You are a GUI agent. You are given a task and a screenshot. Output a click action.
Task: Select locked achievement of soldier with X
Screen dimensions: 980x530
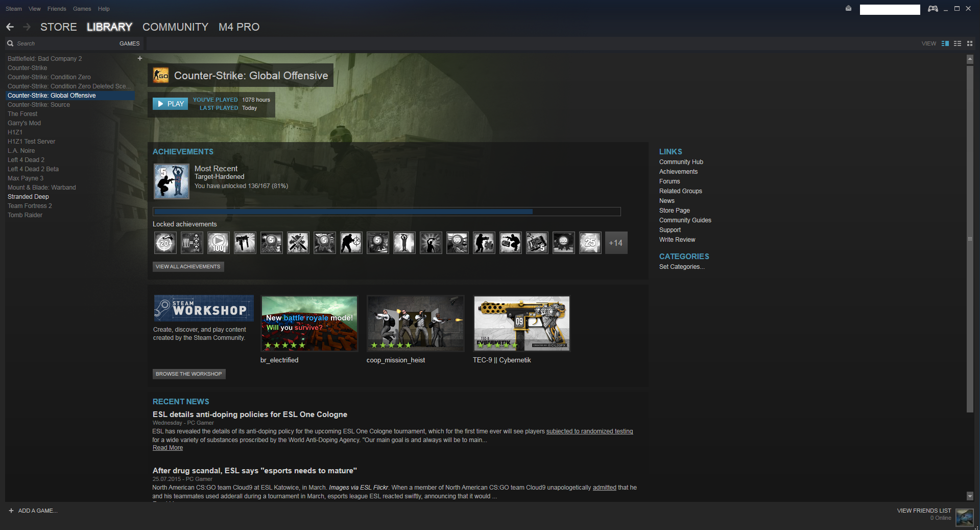point(484,243)
